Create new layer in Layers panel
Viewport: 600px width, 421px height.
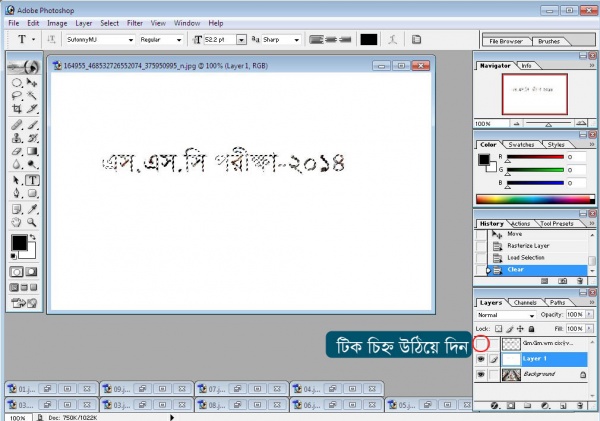[563, 406]
